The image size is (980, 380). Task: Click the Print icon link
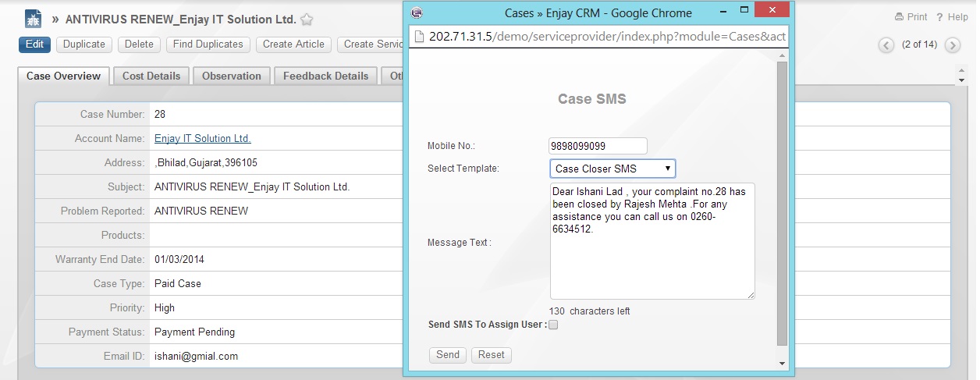coord(911,17)
